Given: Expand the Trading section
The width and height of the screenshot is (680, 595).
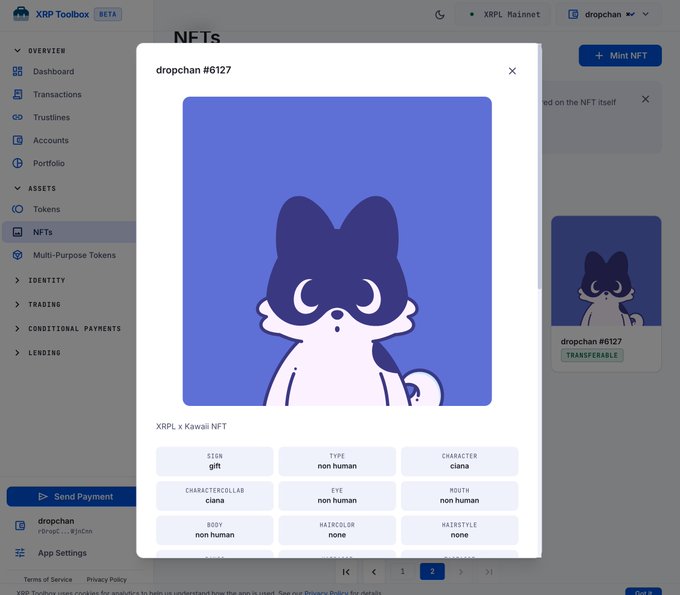Looking at the screenshot, I should click(x=38, y=304).
